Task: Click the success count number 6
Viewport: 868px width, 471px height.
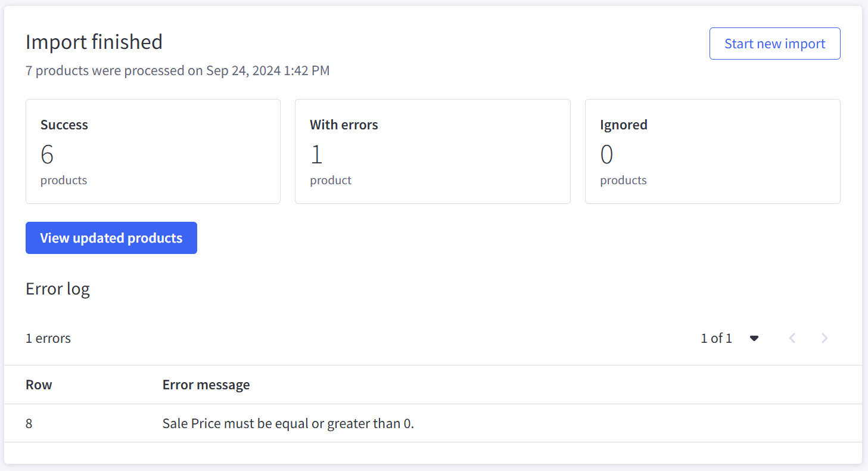Action: click(x=47, y=155)
